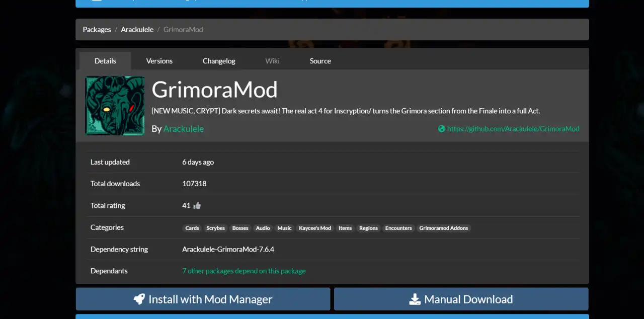Select the Encounters category tag

[398, 228]
